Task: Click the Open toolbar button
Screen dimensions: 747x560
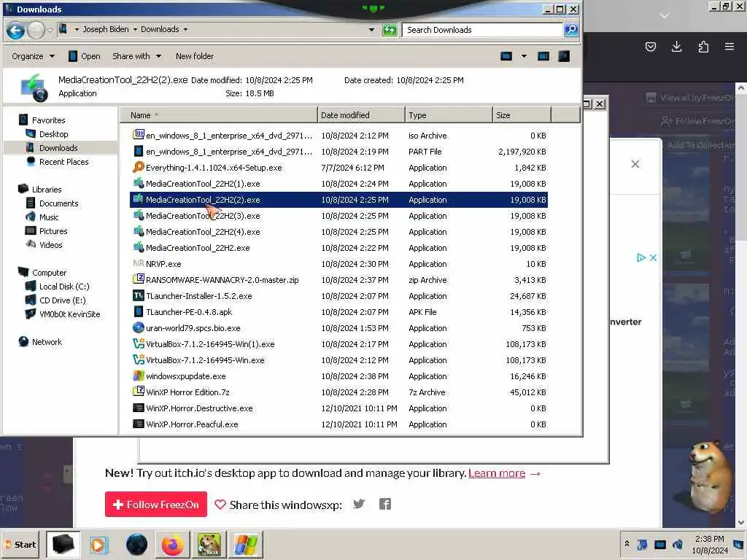Action: [x=85, y=56]
